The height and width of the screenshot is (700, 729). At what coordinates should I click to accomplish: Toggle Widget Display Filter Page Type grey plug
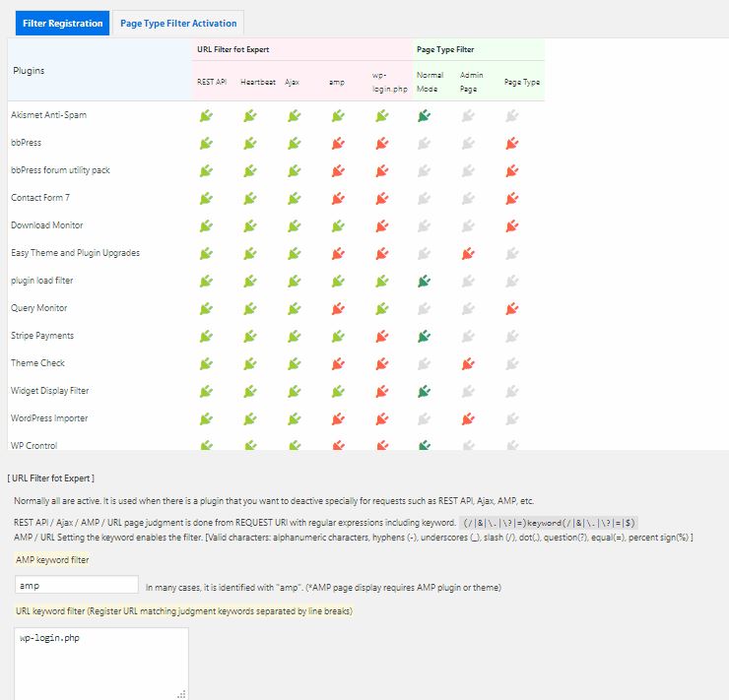[512, 392]
